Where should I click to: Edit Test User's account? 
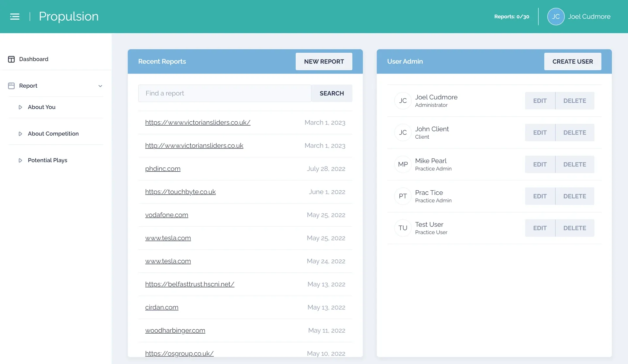point(540,228)
